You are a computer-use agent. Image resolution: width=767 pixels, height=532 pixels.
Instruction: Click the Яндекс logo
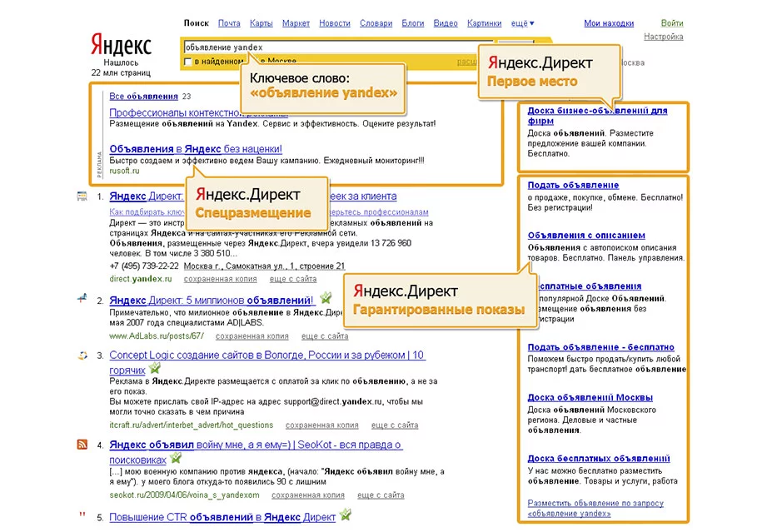pyautogui.click(x=122, y=45)
